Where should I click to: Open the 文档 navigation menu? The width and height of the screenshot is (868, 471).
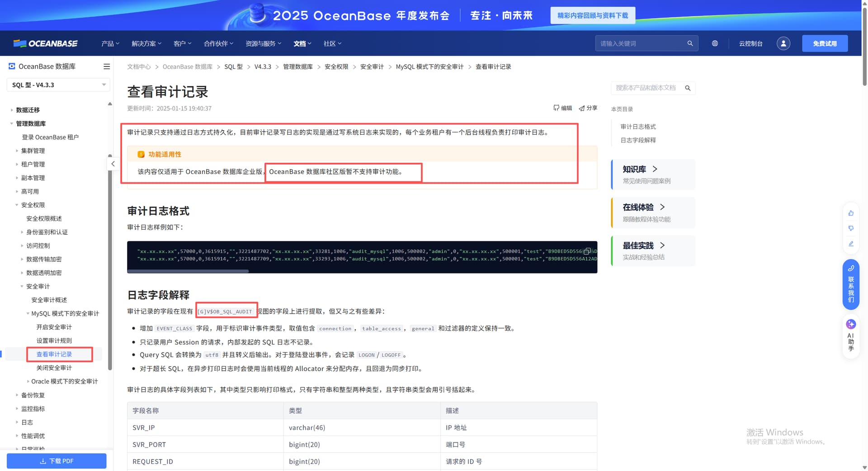[302, 43]
